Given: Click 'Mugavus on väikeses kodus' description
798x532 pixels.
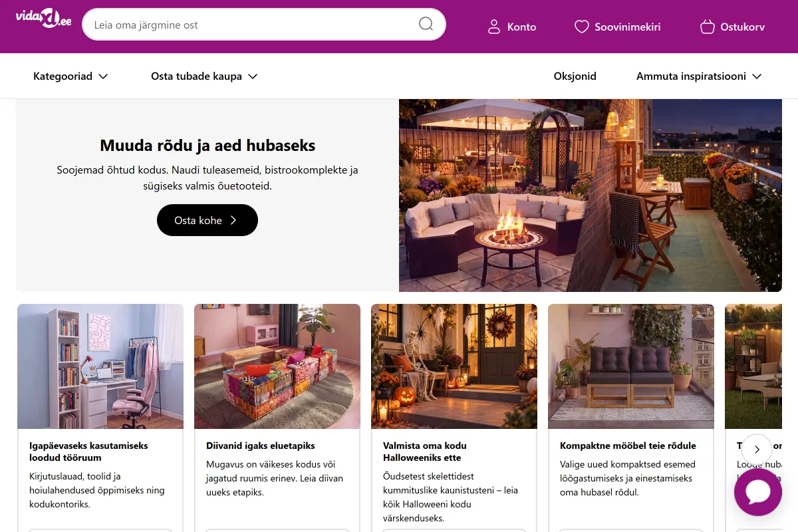Looking at the screenshot, I should click(x=275, y=478).
